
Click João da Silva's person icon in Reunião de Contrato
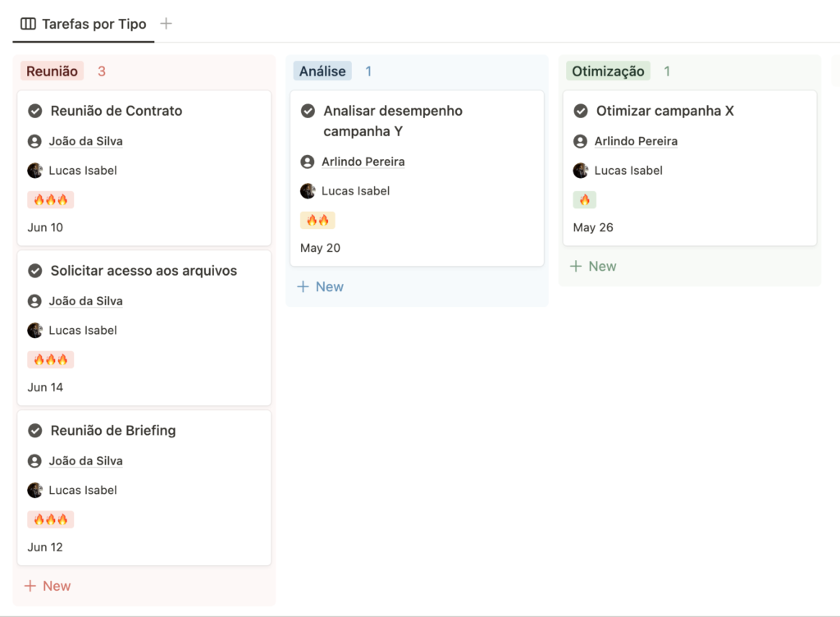pyautogui.click(x=34, y=141)
